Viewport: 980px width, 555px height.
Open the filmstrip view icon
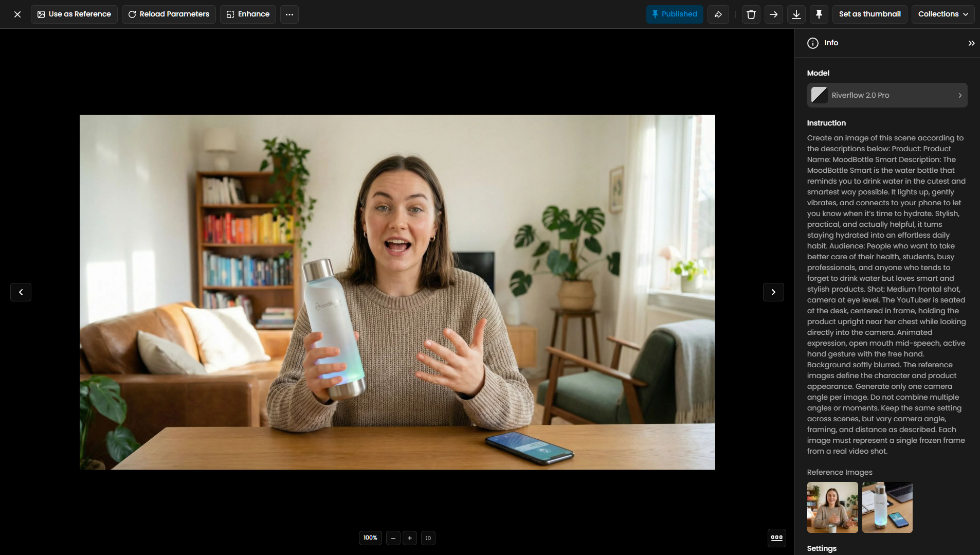pyautogui.click(x=776, y=538)
